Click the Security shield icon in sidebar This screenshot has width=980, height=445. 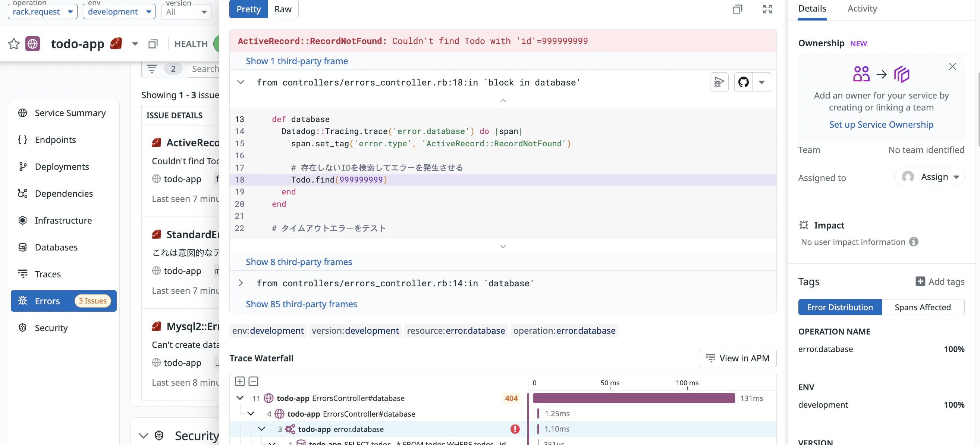click(x=23, y=328)
